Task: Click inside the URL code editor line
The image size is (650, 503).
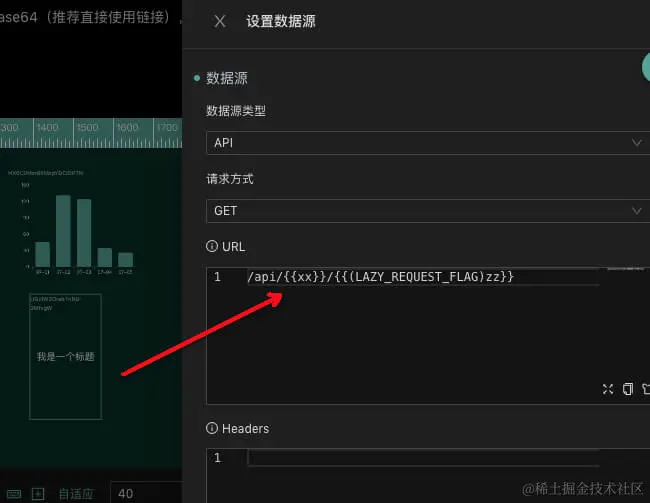Action: pos(423,277)
